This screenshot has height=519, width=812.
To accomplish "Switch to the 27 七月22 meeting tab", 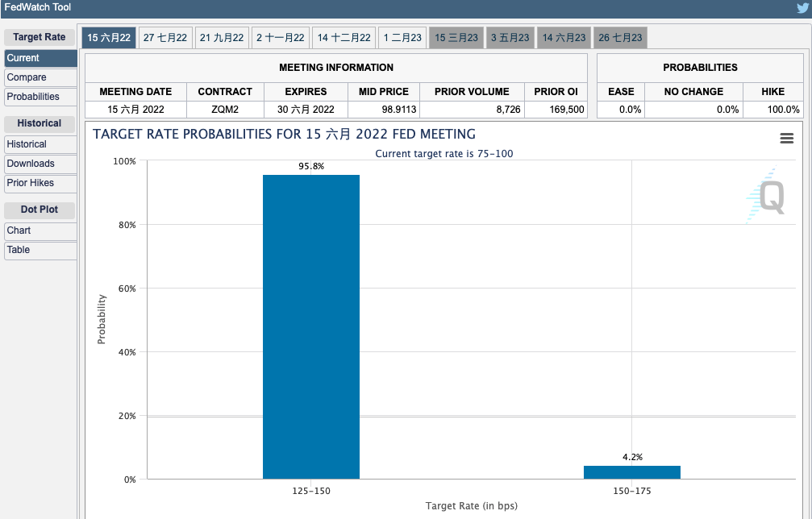I will [165, 38].
